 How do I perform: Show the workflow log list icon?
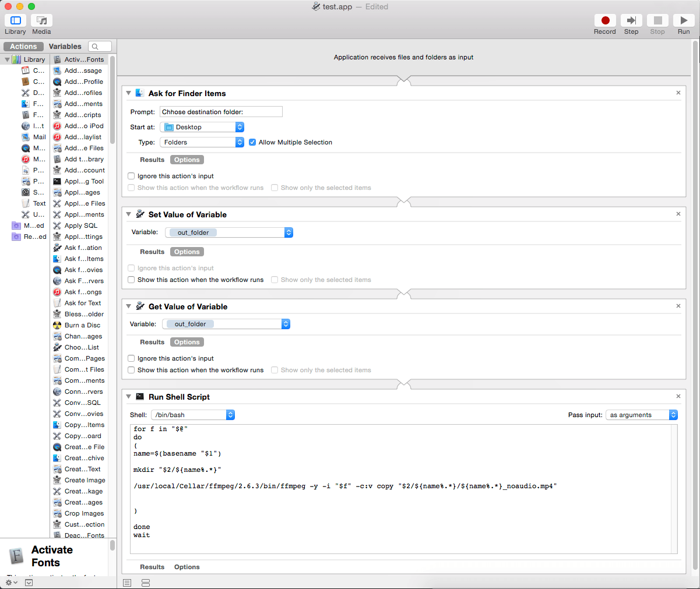pos(127,583)
